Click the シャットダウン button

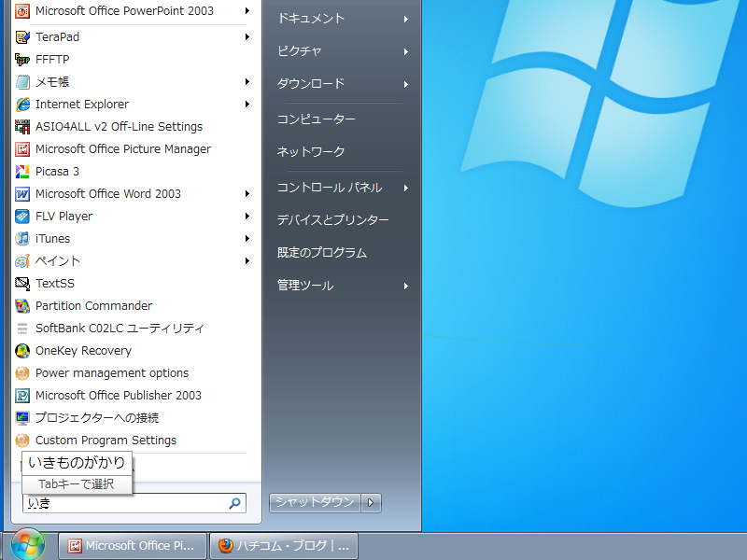(x=315, y=502)
